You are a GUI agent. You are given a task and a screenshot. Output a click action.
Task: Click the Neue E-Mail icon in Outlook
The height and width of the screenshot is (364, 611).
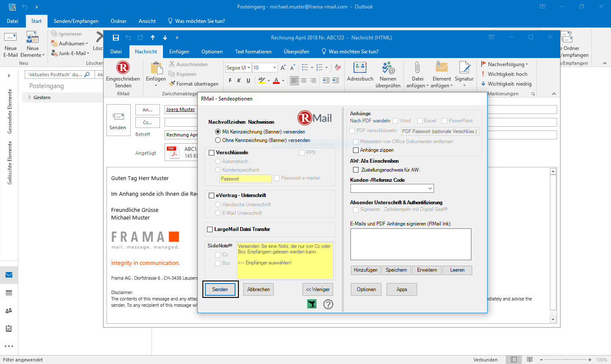click(10, 37)
